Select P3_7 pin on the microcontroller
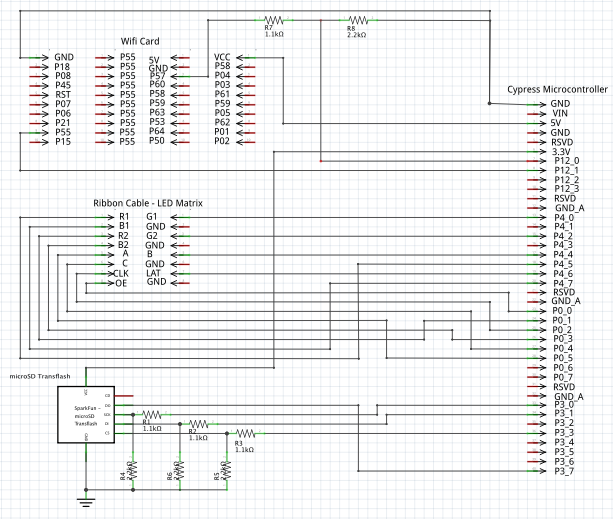613x519 pixels. 564,471
